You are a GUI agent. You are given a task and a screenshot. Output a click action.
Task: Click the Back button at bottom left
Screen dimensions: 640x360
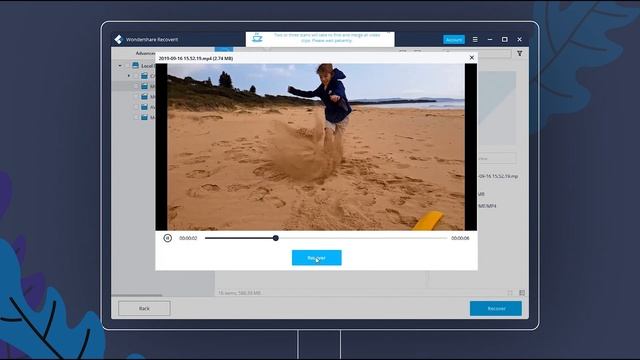(144, 308)
